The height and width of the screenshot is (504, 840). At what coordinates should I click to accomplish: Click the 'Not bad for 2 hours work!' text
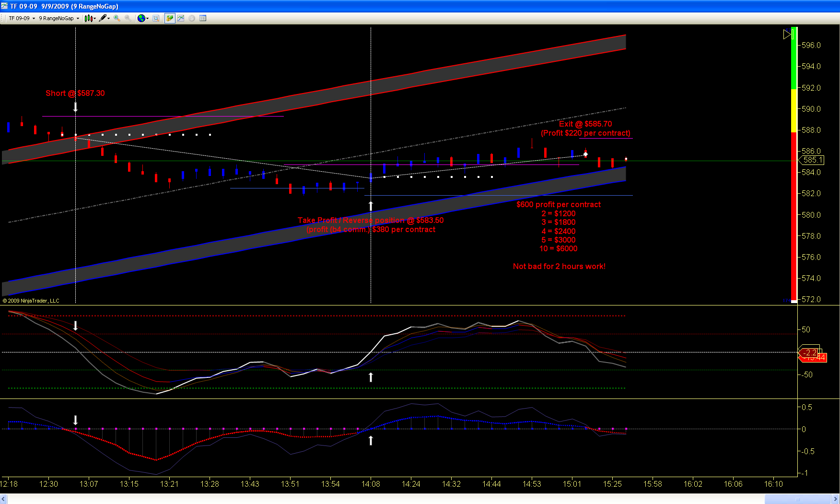click(x=559, y=266)
